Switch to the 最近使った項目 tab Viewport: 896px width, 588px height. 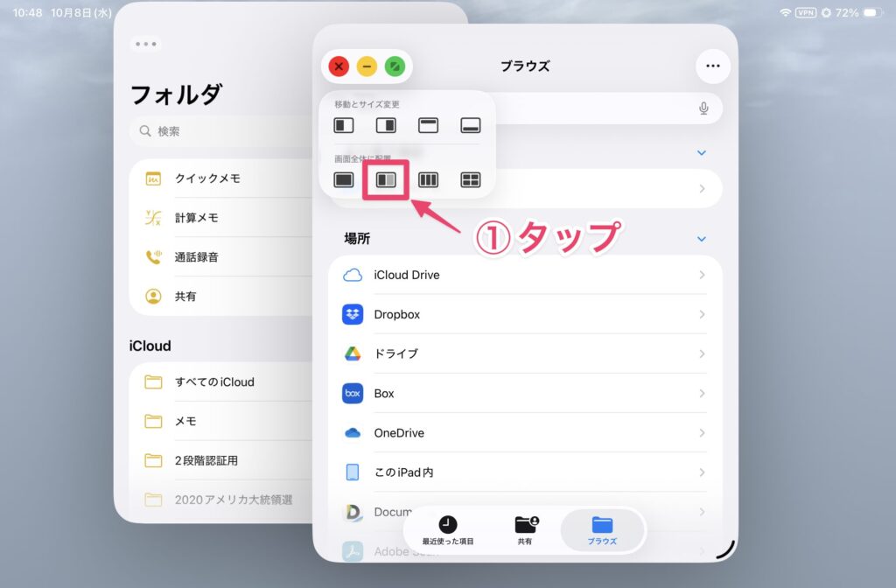coord(448,530)
